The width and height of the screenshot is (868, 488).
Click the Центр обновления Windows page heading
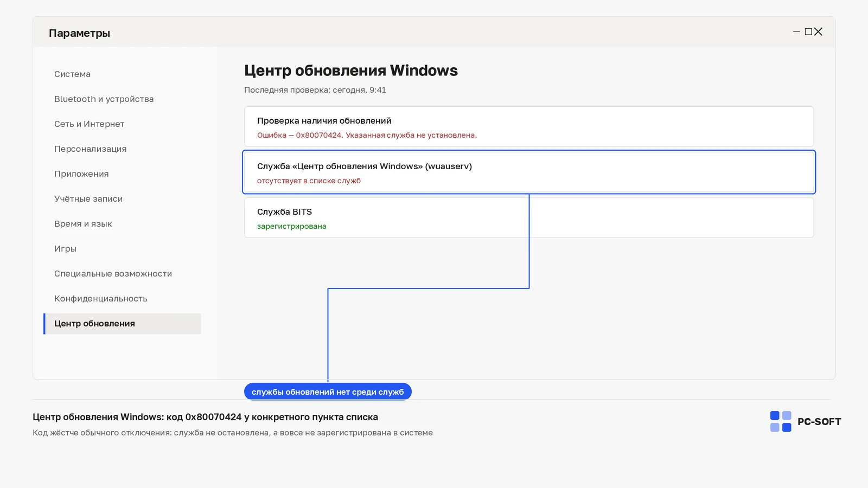(x=351, y=70)
